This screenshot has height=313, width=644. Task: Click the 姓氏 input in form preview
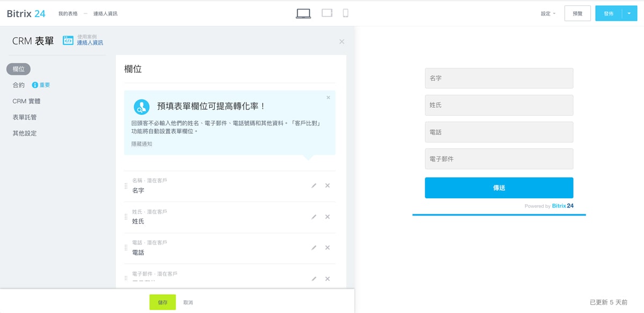click(499, 105)
